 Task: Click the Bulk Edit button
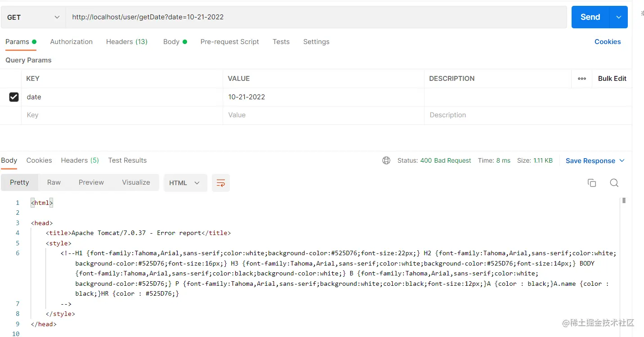612,79
